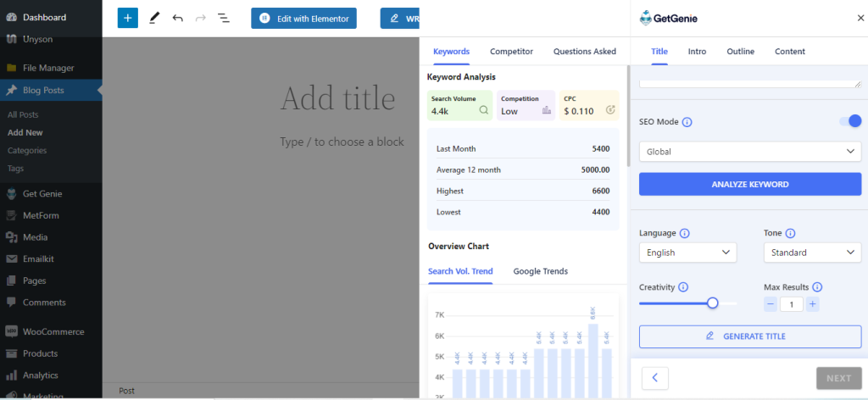Click the keywords panel scrollbar
This screenshot has height=400, width=868.
(x=628, y=116)
